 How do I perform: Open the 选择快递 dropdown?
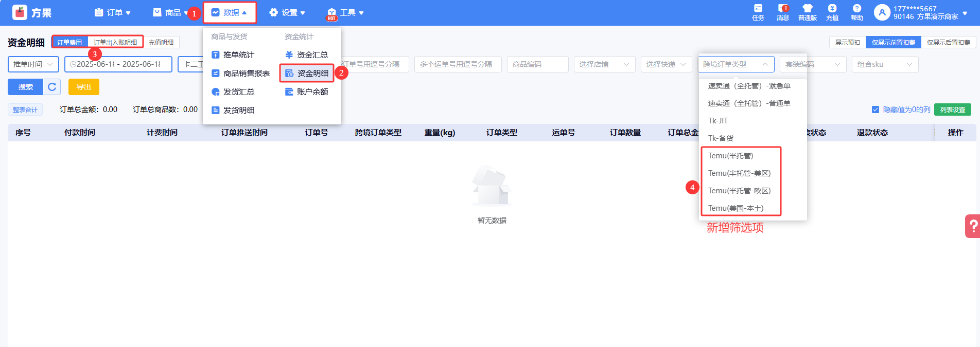(666, 64)
